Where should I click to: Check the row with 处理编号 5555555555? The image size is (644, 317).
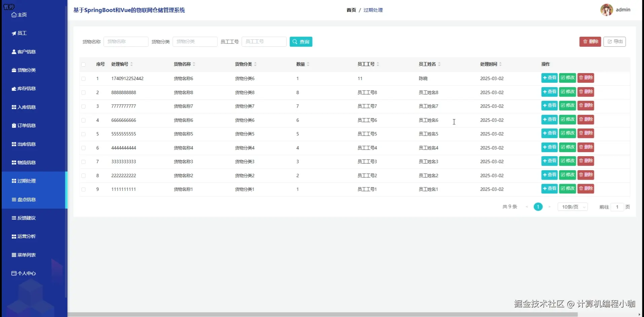pyautogui.click(x=83, y=134)
